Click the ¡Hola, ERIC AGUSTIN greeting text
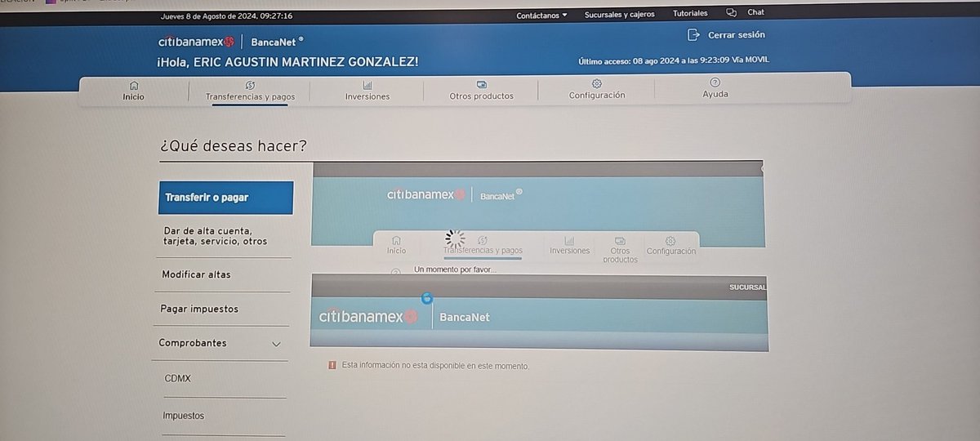This screenshot has width=980, height=441. pos(287,62)
